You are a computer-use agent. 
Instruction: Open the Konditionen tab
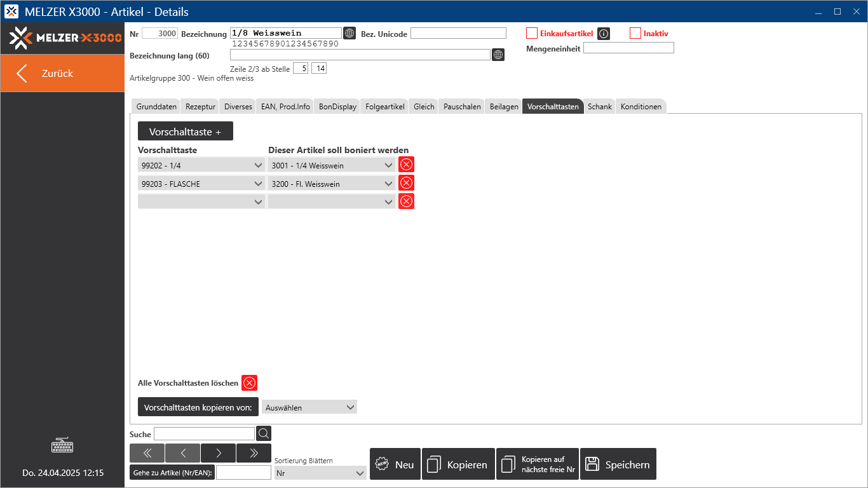[641, 107]
